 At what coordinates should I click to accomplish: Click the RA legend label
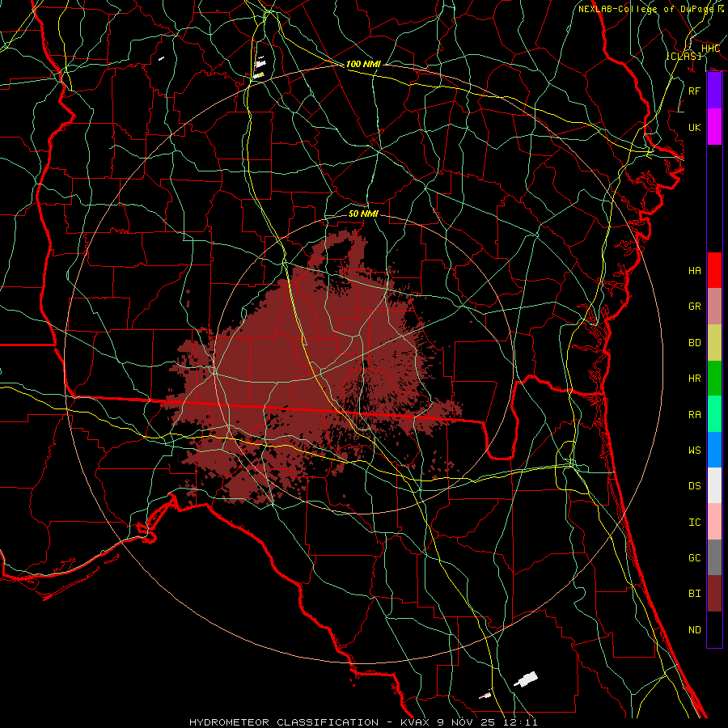pyautogui.click(x=695, y=415)
